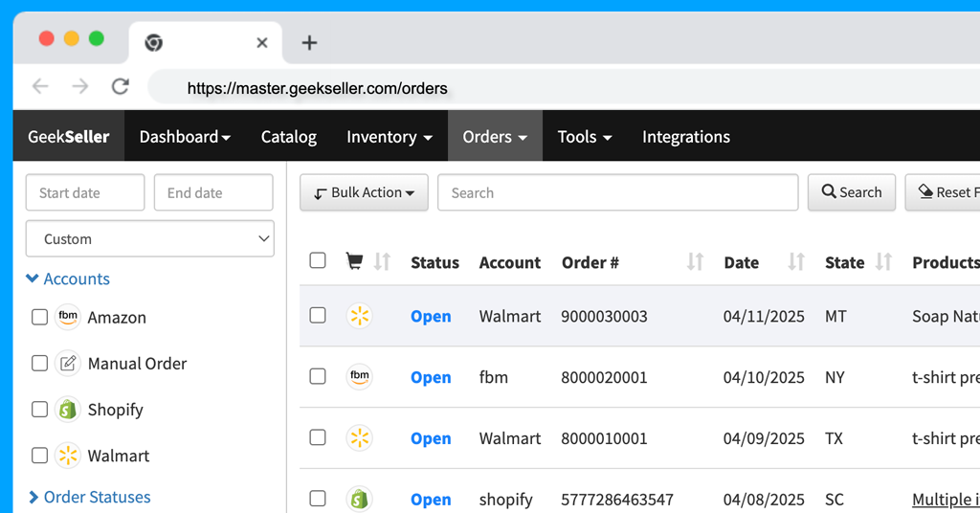
Task: Sort orders by Order # arrows
Action: [x=695, y=262]
